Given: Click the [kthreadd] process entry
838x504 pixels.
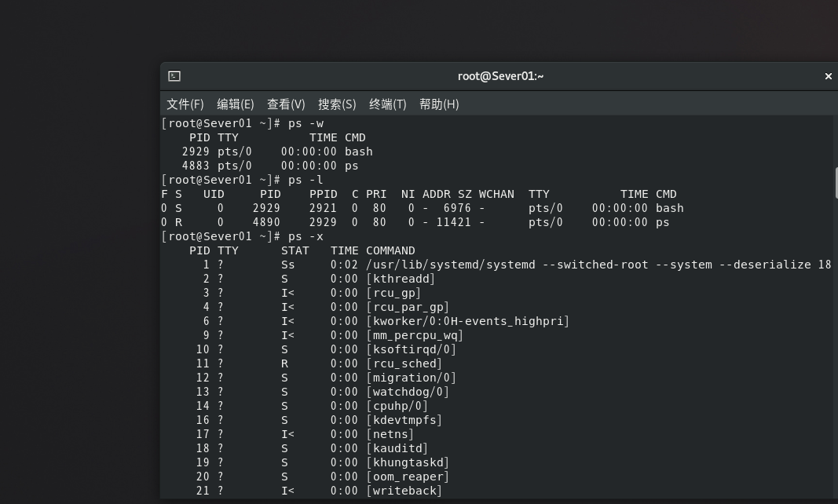Looking at the screenshot, I should coord(401,279).
